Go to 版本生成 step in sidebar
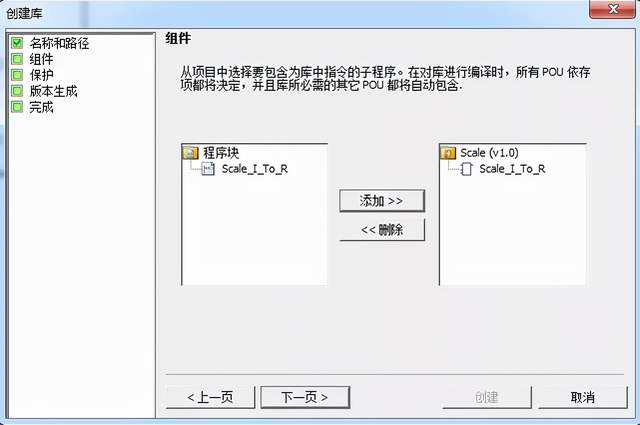This screenshot has width=640, height=425. click(53, 91)
